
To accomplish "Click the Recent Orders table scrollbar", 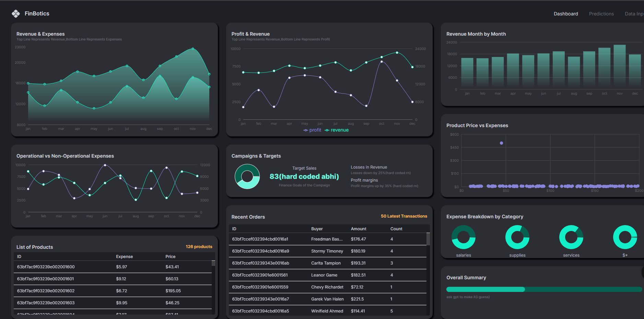I will pyautogui.click(x=428, y=239).
